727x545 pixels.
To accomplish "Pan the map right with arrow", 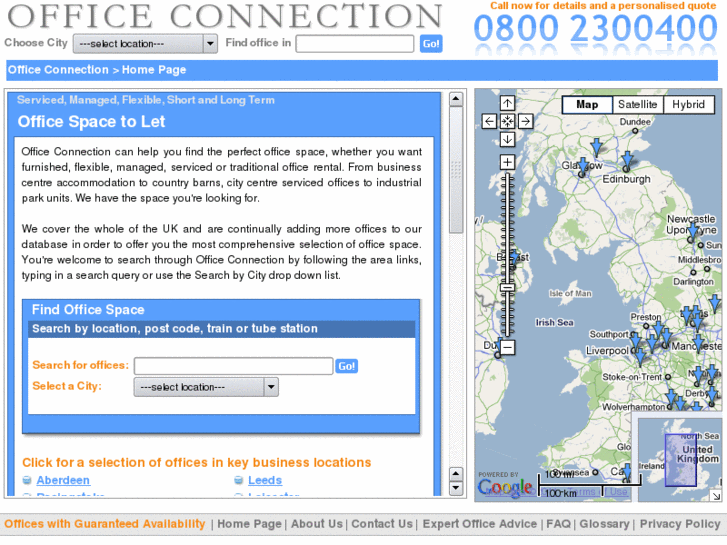I will pyautogui.click(x=525, y=122).
